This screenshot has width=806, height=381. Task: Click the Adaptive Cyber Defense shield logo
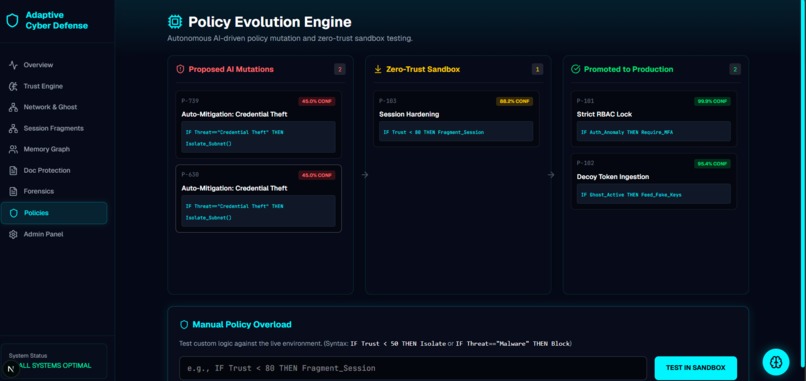pyautogui.click(x=12, y=21)
